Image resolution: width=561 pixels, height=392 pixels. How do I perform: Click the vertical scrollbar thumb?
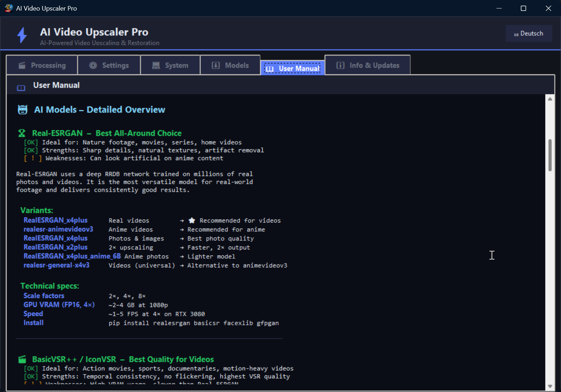[550, 155]
